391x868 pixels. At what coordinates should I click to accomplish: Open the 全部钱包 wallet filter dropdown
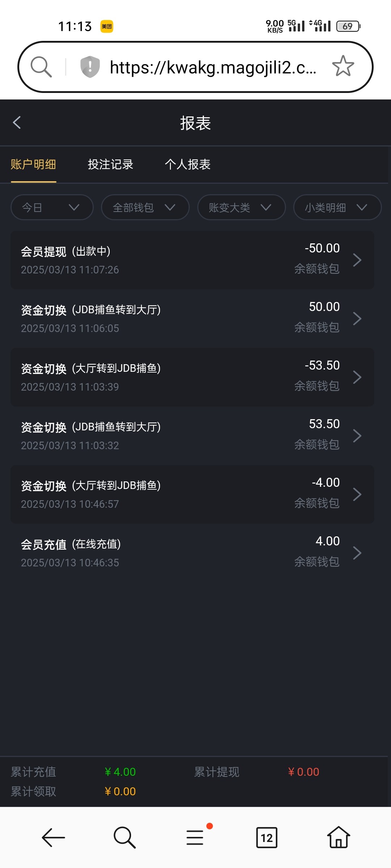pos(145,207)
